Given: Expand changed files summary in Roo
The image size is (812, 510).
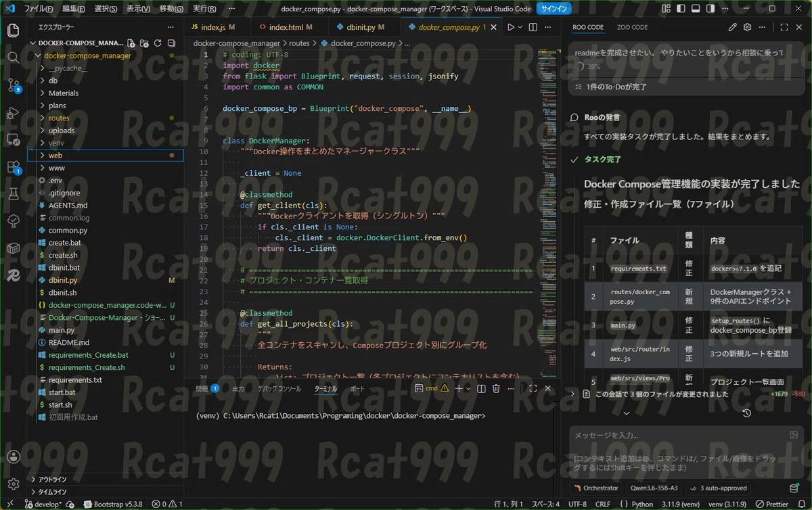Looking at the screenshot, I should pos(572,394).
